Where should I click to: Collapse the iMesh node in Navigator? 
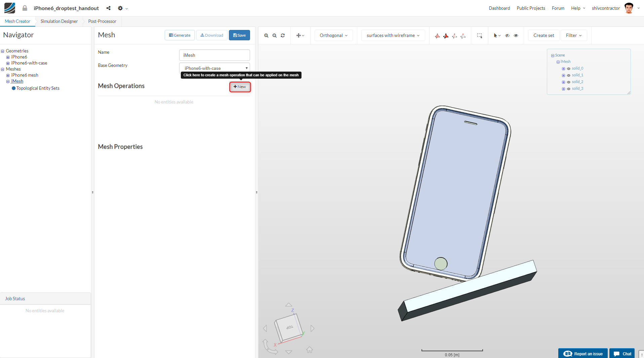tap(8, 81)
